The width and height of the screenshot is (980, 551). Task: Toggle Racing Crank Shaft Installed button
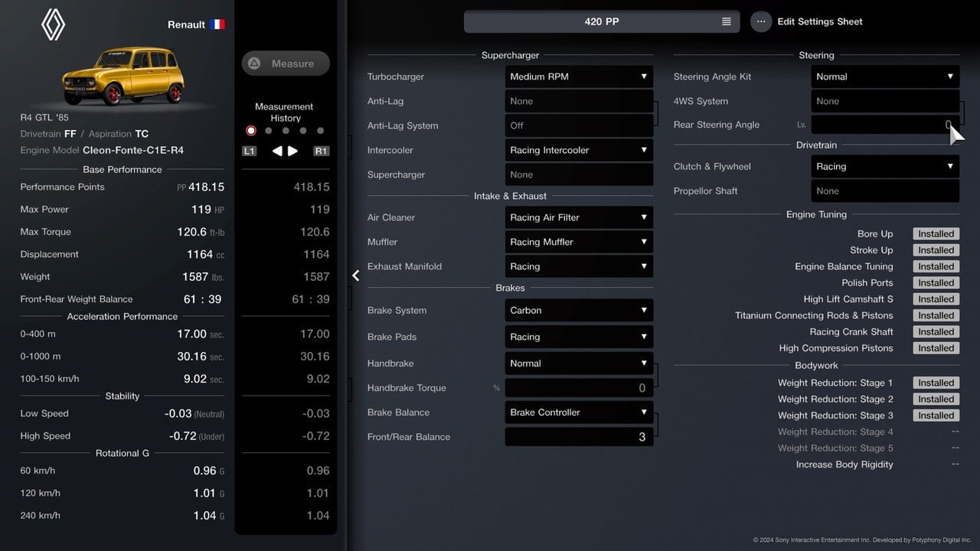pos(936,332)
